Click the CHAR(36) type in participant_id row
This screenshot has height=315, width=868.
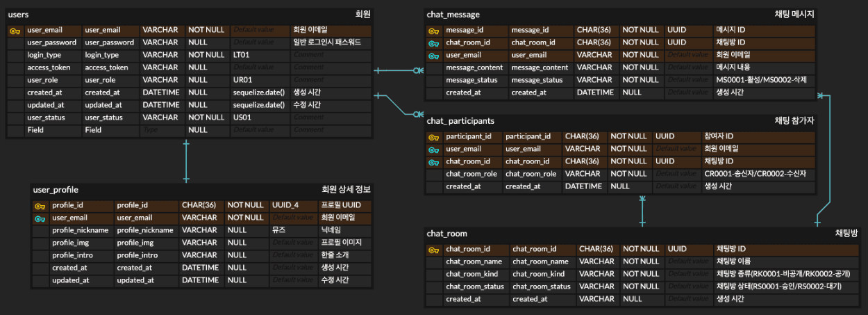tap(582, 136)
